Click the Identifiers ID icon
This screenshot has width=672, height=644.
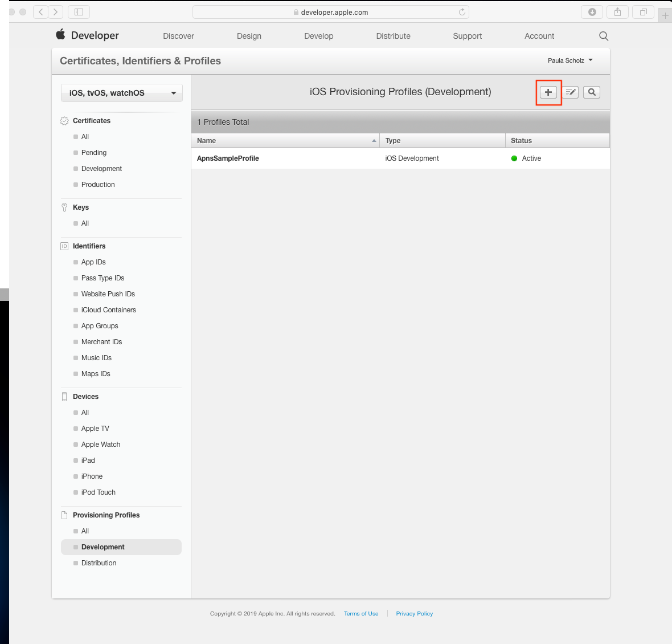[64, 246]
